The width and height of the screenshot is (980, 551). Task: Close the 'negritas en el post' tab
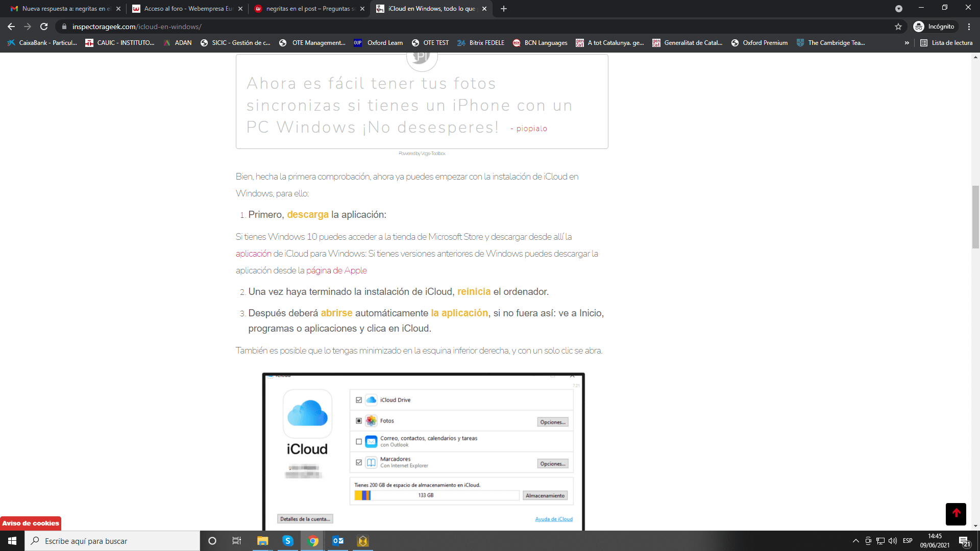tap(362, 9)
